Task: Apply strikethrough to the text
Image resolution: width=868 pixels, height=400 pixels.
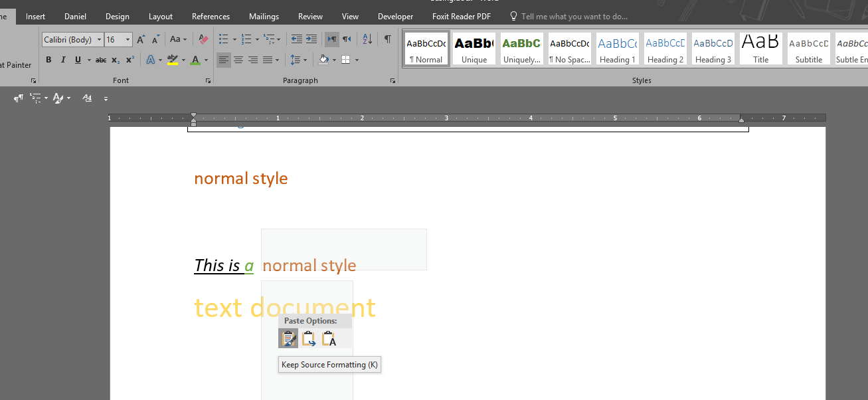Action: 101,60
